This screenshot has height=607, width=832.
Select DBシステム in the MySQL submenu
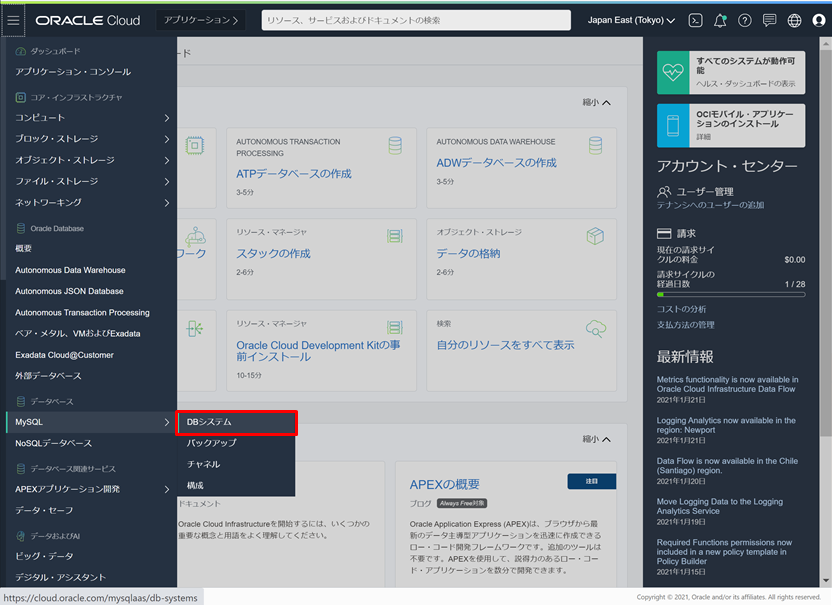[236, 422]
